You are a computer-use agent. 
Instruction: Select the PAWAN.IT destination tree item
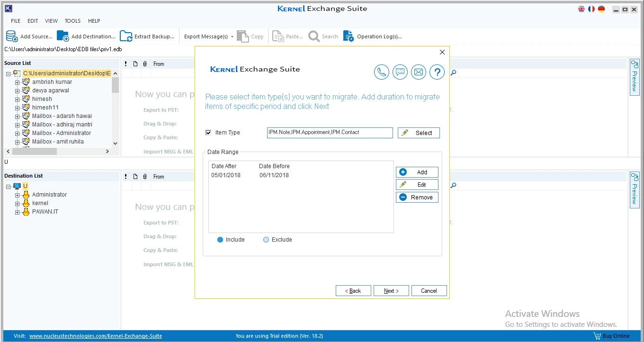pos(45,212)
